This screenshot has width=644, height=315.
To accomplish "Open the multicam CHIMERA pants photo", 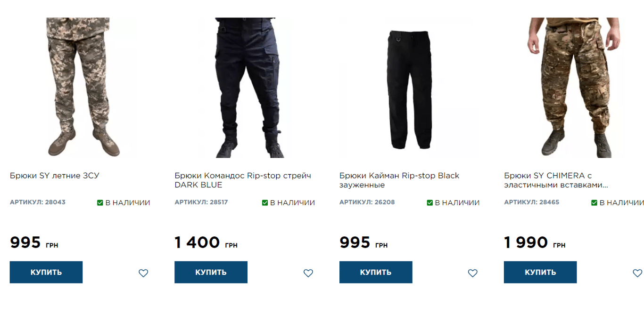I will (574, 88).
